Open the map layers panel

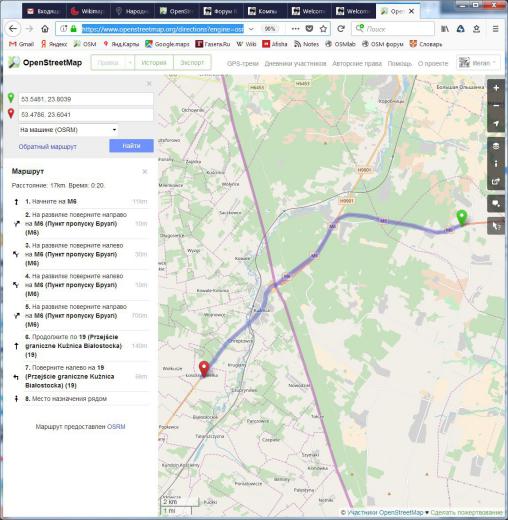coord(496,146)
